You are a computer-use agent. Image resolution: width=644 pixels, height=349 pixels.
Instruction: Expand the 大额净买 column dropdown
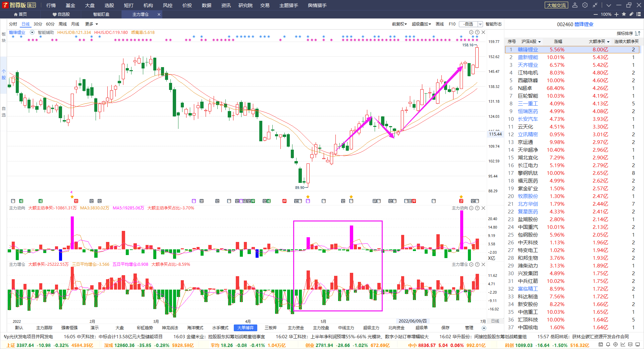point(608,42)
